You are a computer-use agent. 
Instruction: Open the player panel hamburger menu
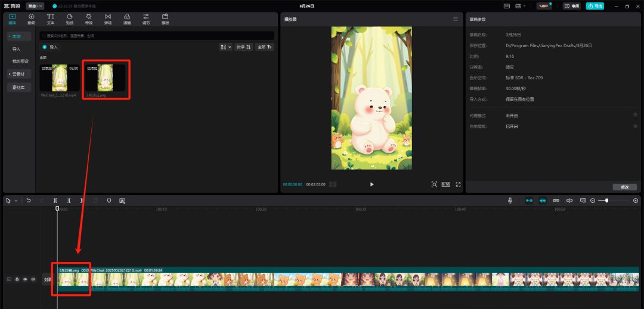pos(456,19)
